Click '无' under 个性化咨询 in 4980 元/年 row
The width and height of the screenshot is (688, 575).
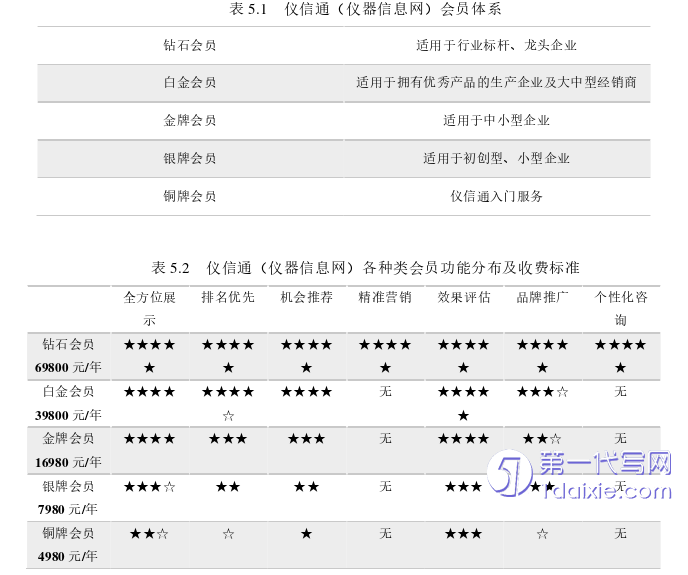620,533
